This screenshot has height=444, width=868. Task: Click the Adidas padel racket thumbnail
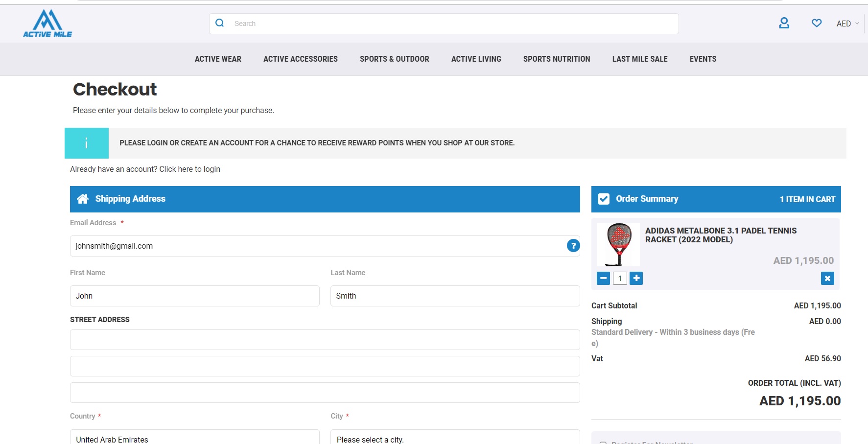[x=619, y=244]
